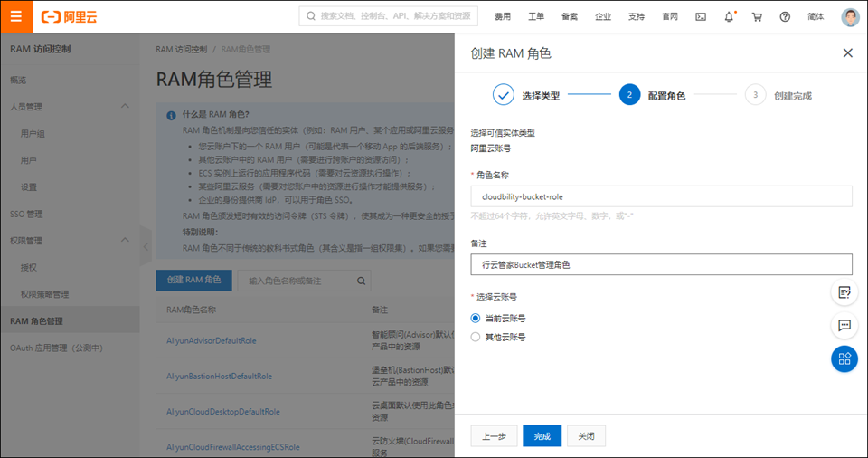Click the floating feedback form icon
Image resolution: width=868 pixels, height=458 pixels.
[844, 292]
